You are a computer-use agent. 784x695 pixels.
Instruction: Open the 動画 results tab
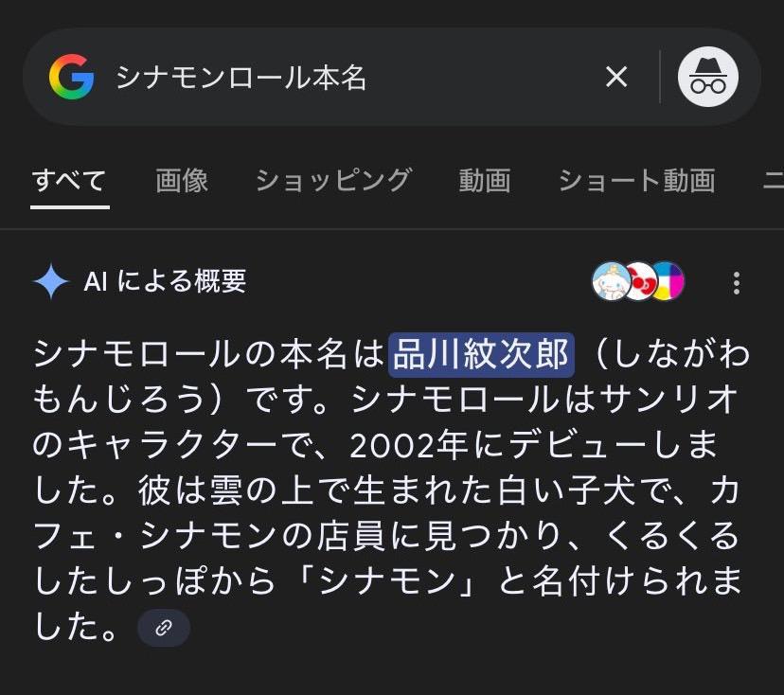tap(485, 180)
